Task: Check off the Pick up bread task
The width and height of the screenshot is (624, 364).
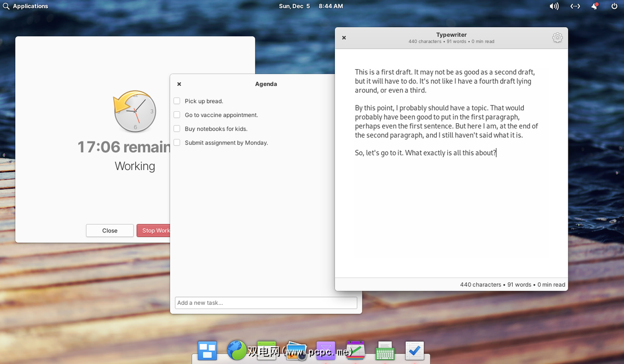Action: (177, 101)
